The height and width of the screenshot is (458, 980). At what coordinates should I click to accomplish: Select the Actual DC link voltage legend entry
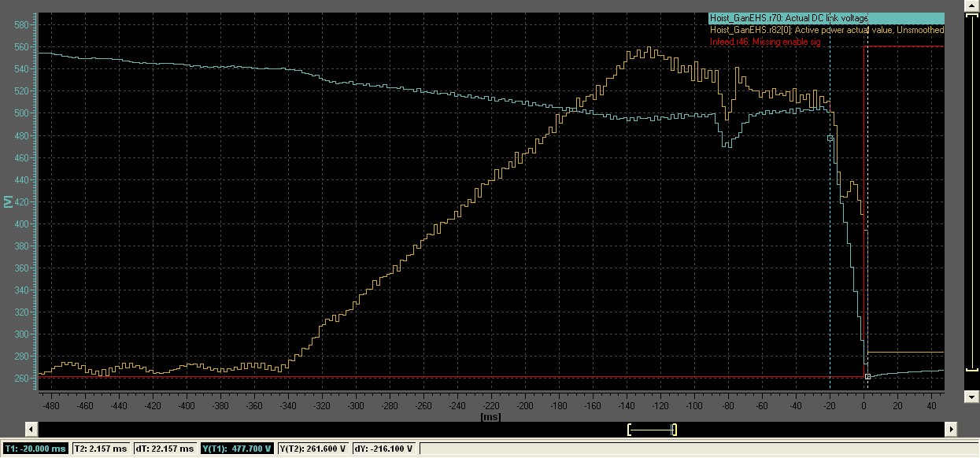pos(826,18)
